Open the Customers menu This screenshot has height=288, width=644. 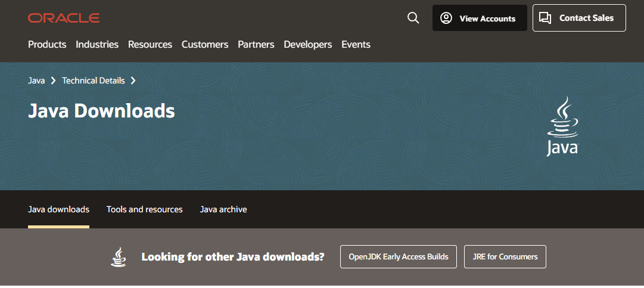point(205,44)
